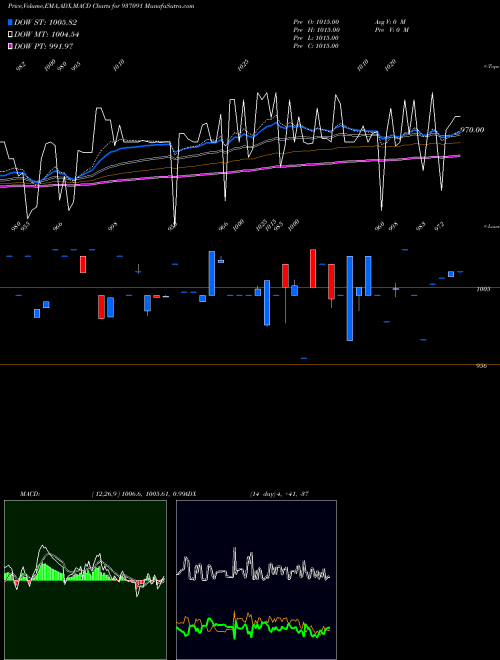The image size is (500, 660).
Task: Click the 'Avg V: 0 M' volume text
Action: click(x=391, y=22)
